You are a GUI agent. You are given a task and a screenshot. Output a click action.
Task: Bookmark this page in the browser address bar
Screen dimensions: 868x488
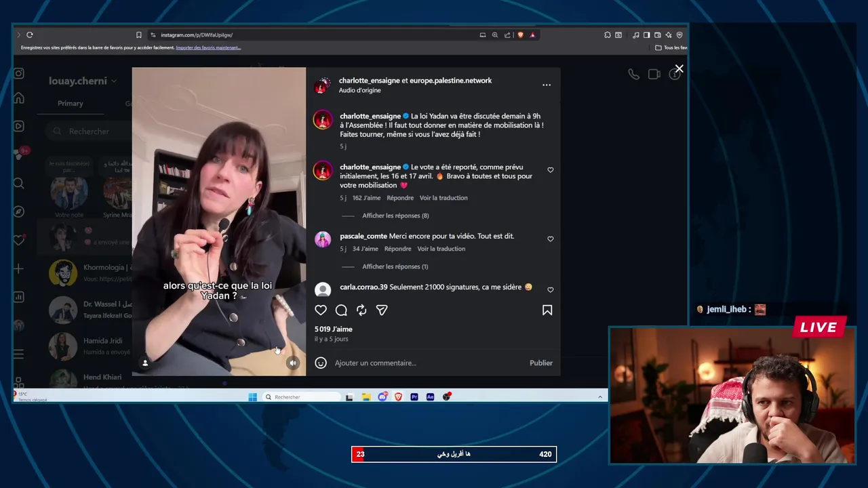coord(139,35)
